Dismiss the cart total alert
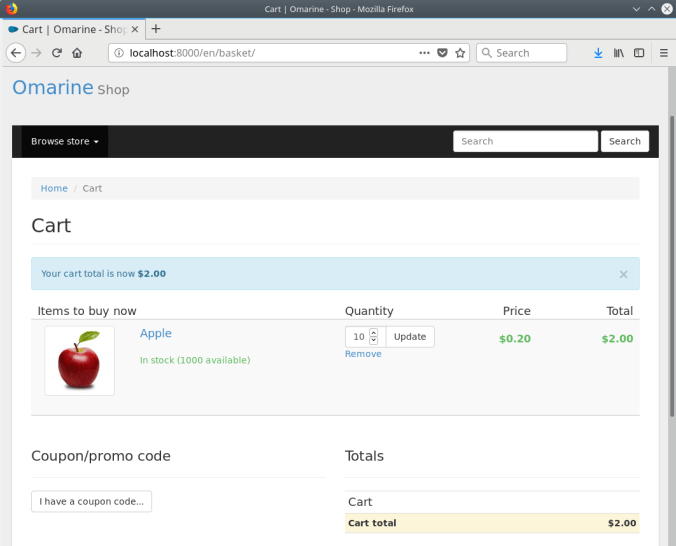676x546 pixels. pyautogui.click(x=623, y=274)
